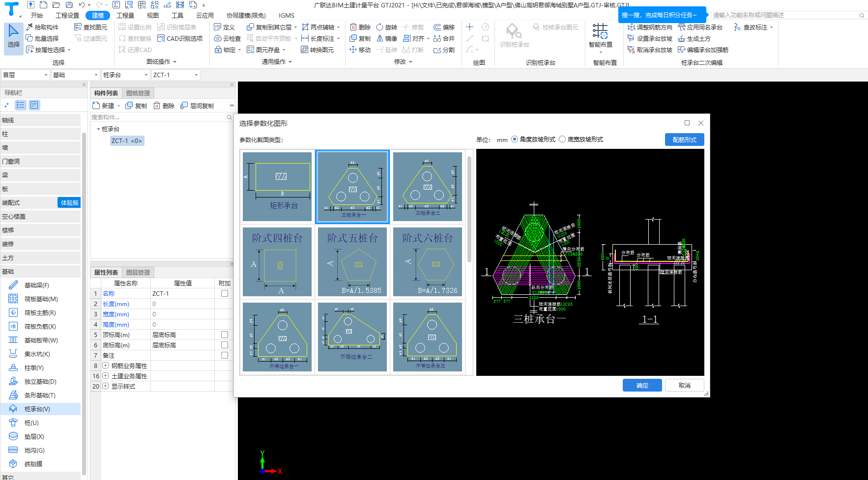Click the 取消 button
The height and width of the screenshot is (480, 868).
685,385
